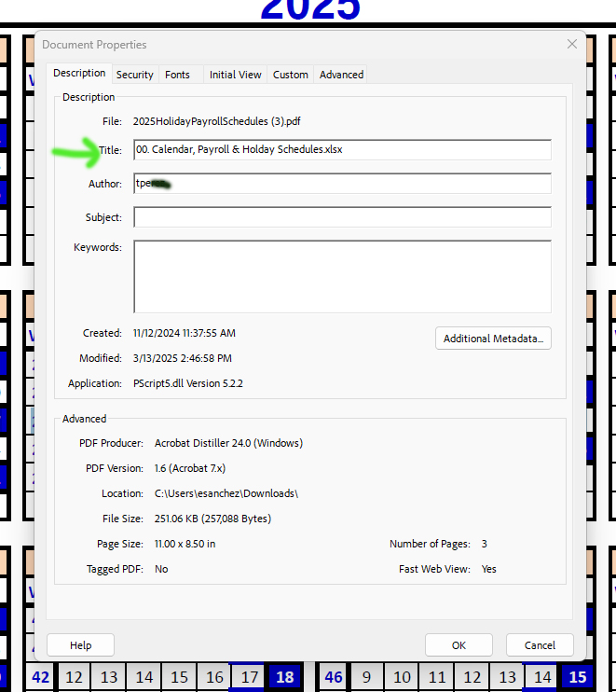Image resolution: width=616 pixels, height=692 pixels.
Task: Click in the Title input field
Action: [x=342, y=149]
